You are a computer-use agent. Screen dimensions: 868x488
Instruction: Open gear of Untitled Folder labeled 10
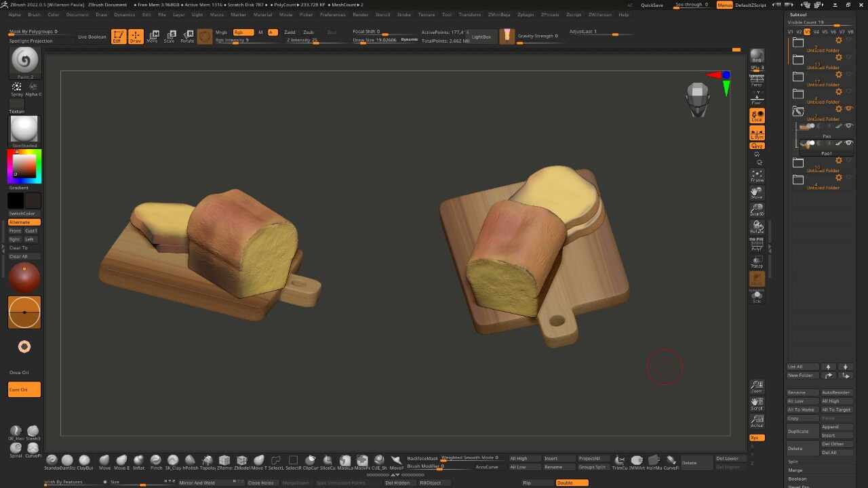[839, 161]
